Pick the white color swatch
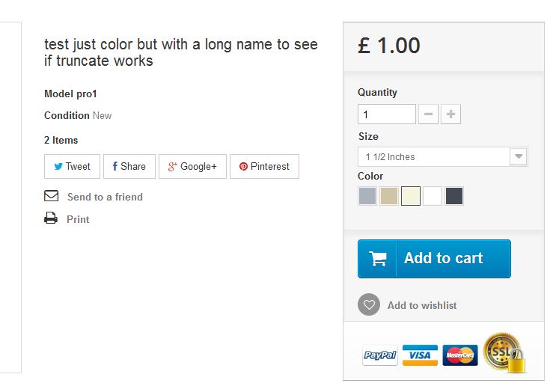The height and width of the screenshot is (392, 556). [433, 196]
